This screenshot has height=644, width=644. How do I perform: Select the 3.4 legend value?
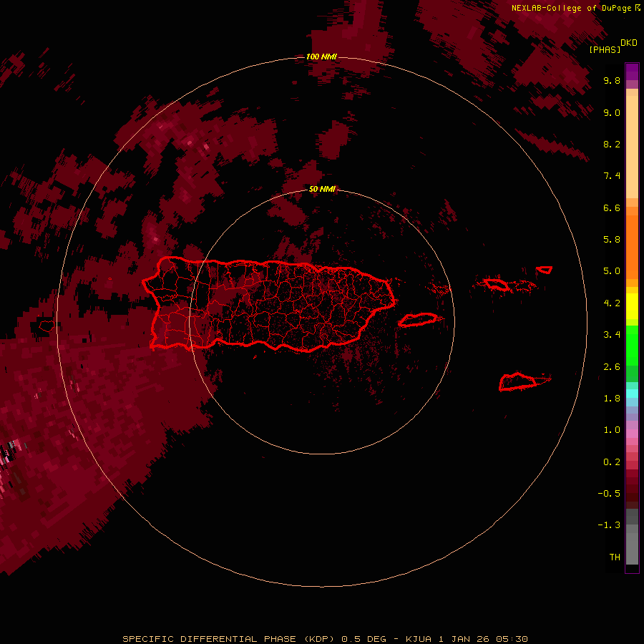point(612,335)
